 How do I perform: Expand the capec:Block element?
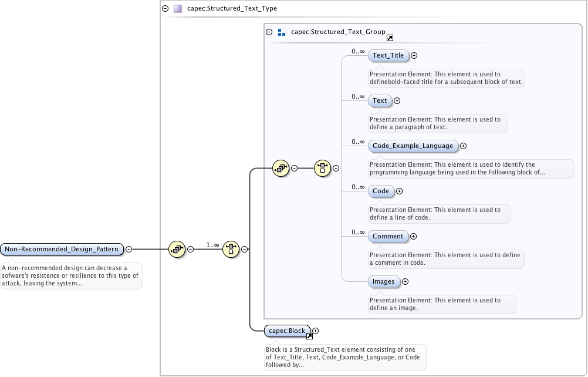click(316, 331)
